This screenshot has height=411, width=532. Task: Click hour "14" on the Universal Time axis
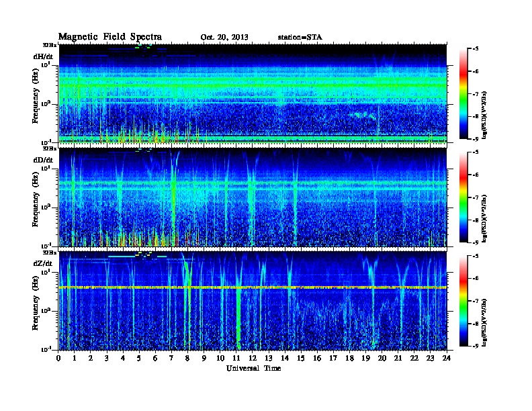(285, 358)
